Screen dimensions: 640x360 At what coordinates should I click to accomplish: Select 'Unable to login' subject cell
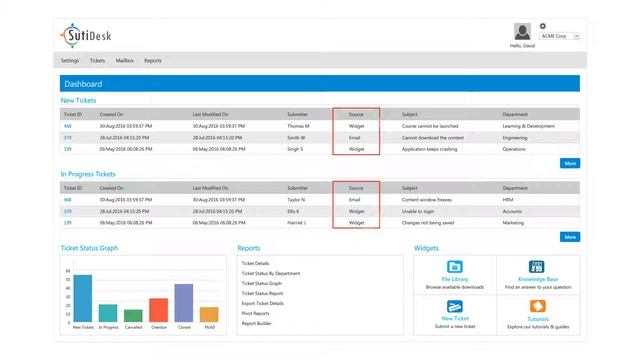tap(418, 211)
